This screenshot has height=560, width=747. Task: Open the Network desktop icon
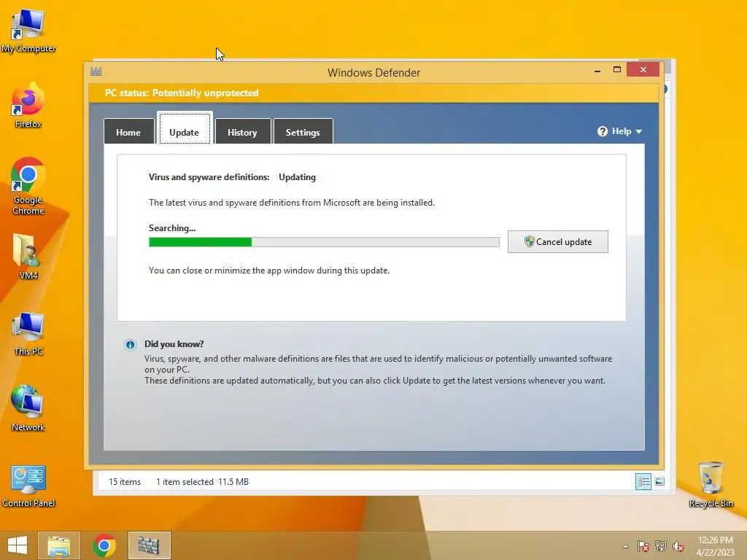coord(28,408)
